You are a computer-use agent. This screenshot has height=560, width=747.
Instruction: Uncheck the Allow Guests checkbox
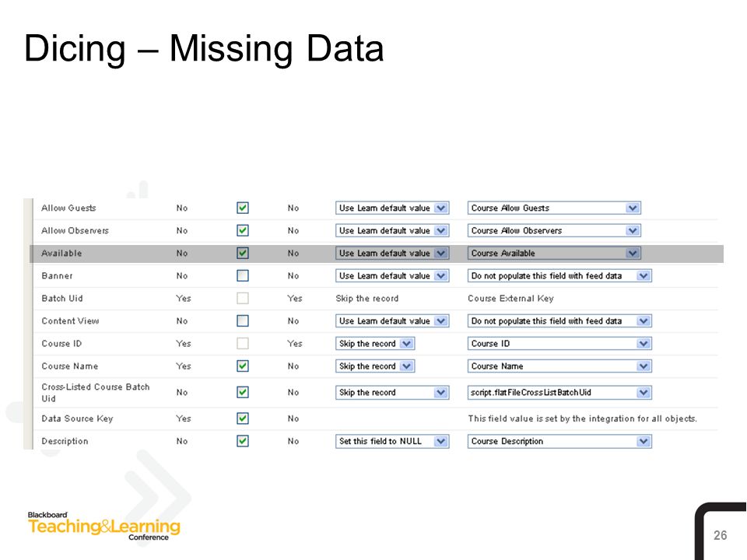(x=243, y=208)
